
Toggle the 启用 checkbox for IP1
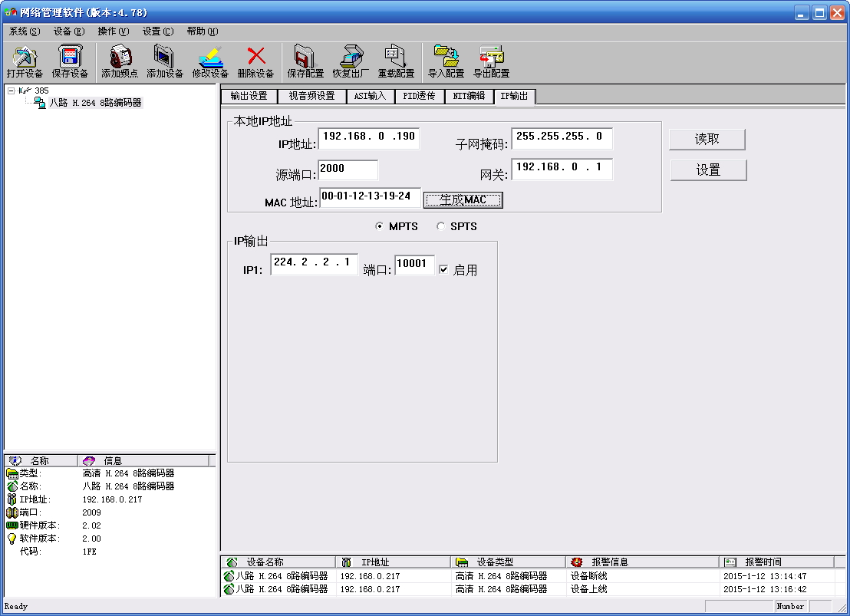click(443, 270)
